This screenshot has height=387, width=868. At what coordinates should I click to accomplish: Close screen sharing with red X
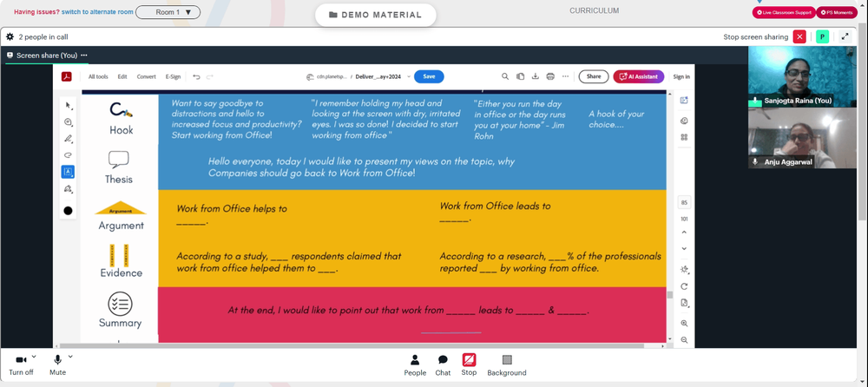[799, 36]
